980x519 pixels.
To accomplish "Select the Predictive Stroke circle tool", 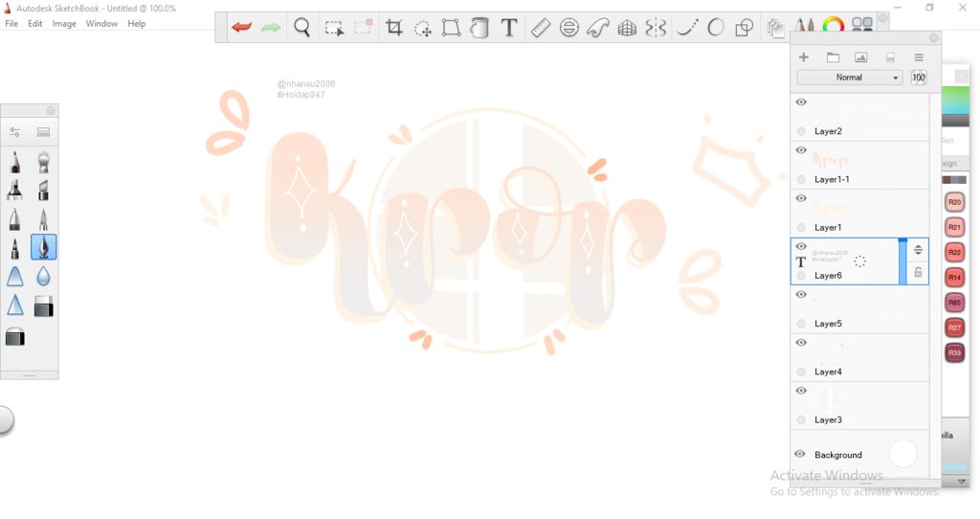I will (x=716, y=28).
